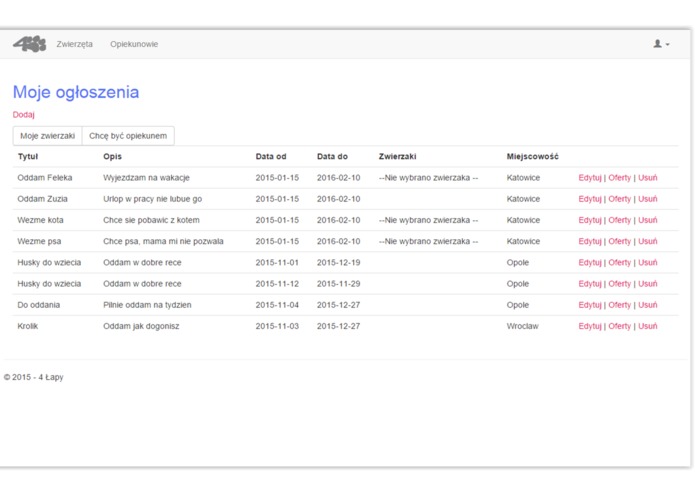
Task: Click Opole in the Do oddania row
Action: (518, 305)
